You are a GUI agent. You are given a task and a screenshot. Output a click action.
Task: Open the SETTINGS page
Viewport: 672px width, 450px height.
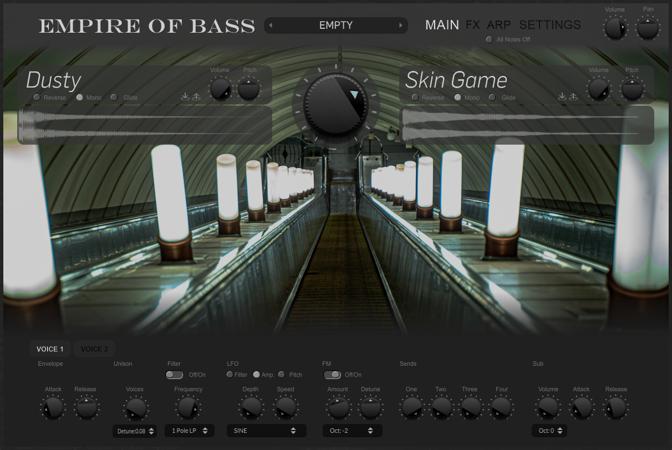[549, 25]
